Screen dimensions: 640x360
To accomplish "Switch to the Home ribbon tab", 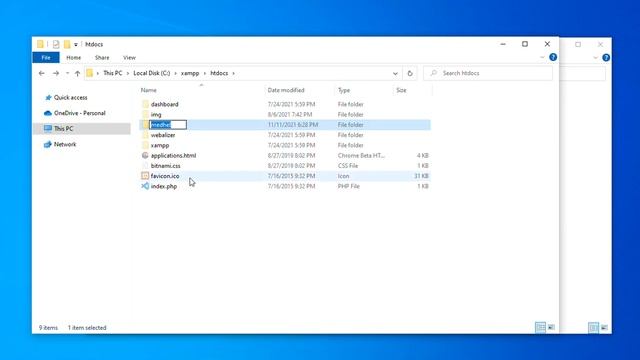I will click(73, 58).
